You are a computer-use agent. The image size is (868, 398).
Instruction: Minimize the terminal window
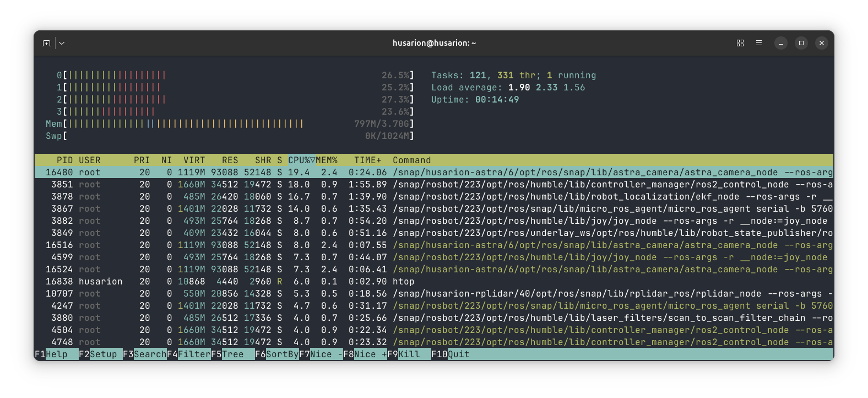[780, 43]
